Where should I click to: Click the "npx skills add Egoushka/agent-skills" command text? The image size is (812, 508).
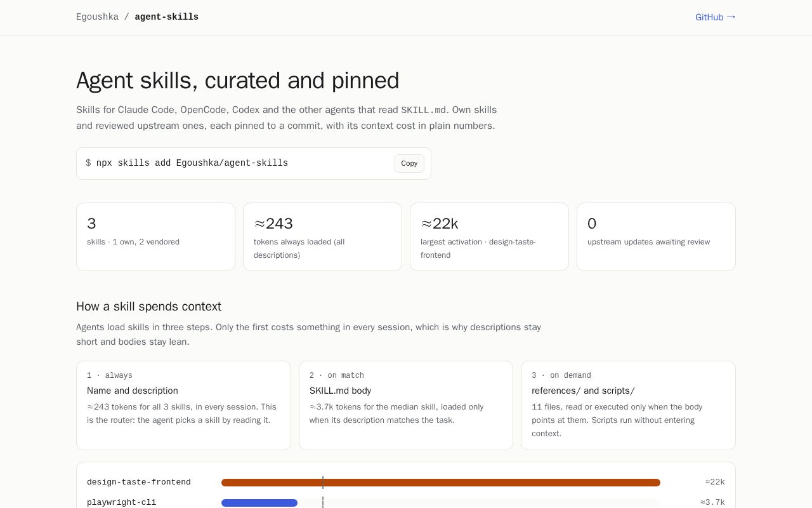tap(192, 163)
